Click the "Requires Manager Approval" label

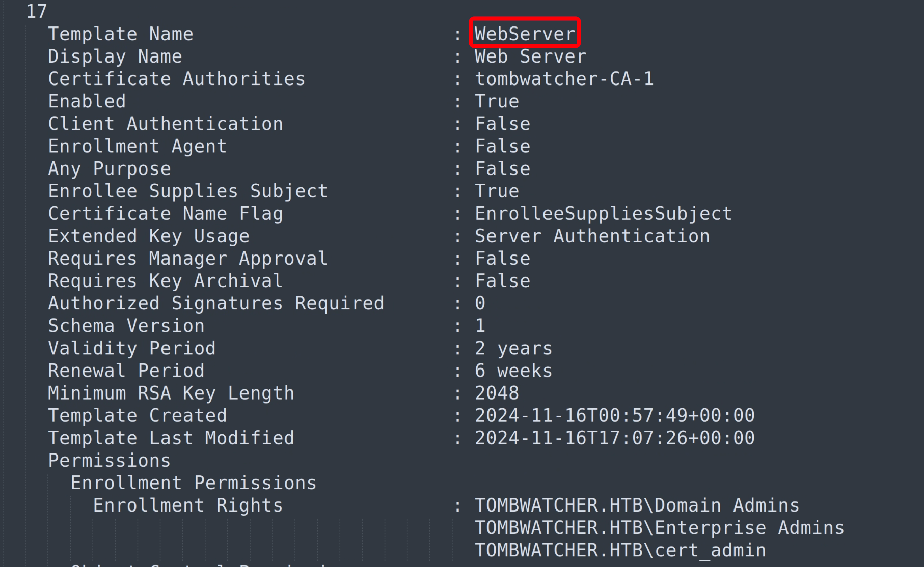pyautogui.click(x=187, y=259)
